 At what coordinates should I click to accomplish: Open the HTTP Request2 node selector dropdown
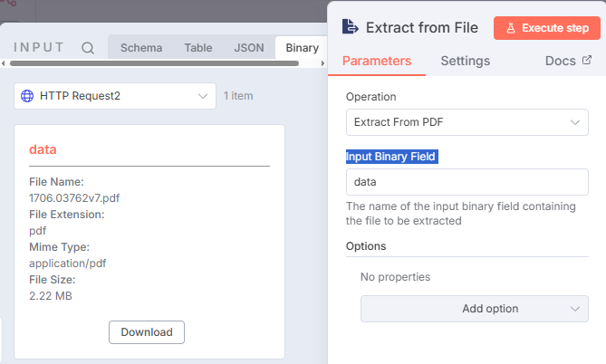pyautogui.click(x=115, y=95)
